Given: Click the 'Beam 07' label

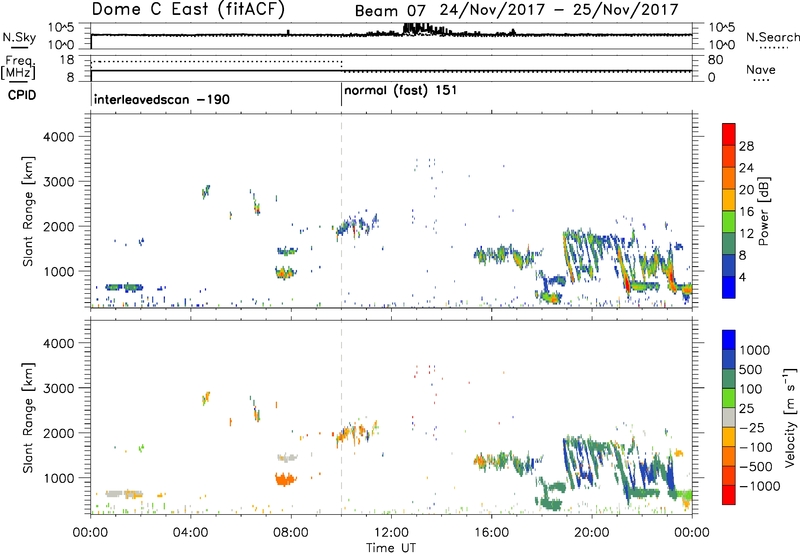Looking at the screenshot, I should pyautogui.click(x=390, y=10).
